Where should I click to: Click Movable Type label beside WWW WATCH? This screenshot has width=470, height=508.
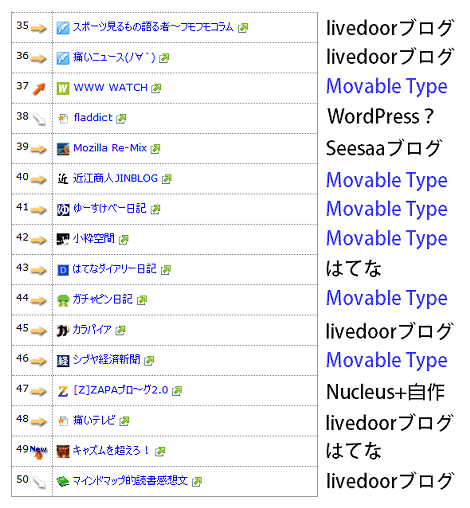tap(387, 87)
